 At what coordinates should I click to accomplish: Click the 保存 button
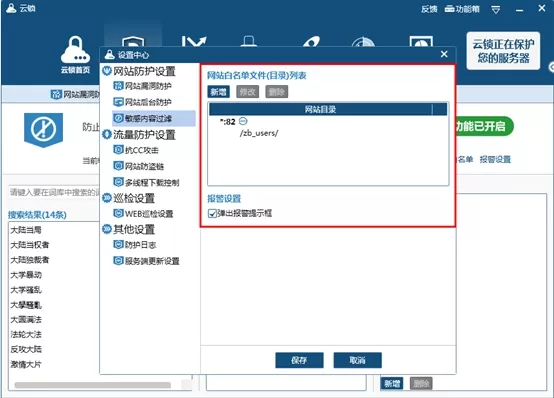299,360
